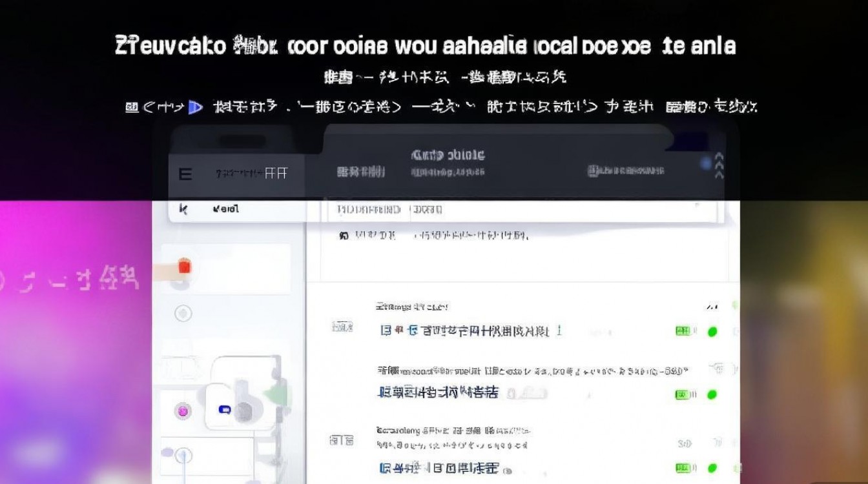Click the red square icon in sidebar
The width and height of the screenshot is (868, 484).
(184, 266)
